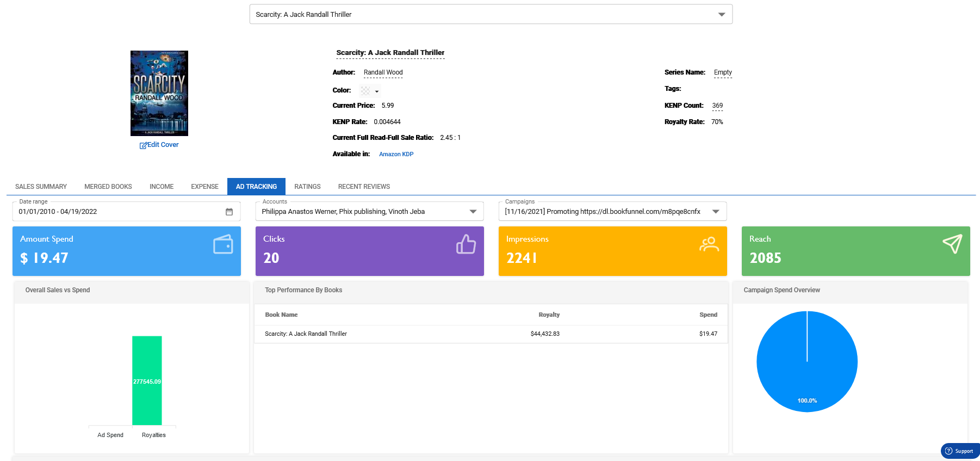Image resolution: width=980 pixels, height=461 pixels.
Task: Click the Royalties axis label
Action: click(x=154, y=435)
